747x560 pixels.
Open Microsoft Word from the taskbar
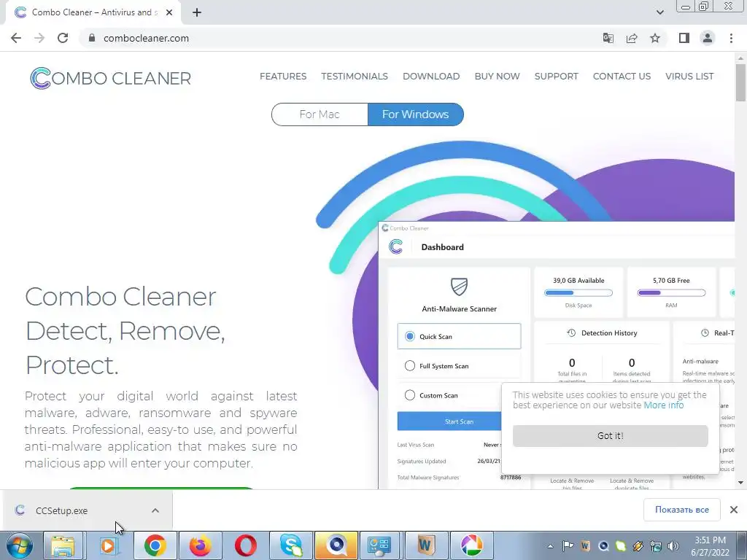coord(425,545)
